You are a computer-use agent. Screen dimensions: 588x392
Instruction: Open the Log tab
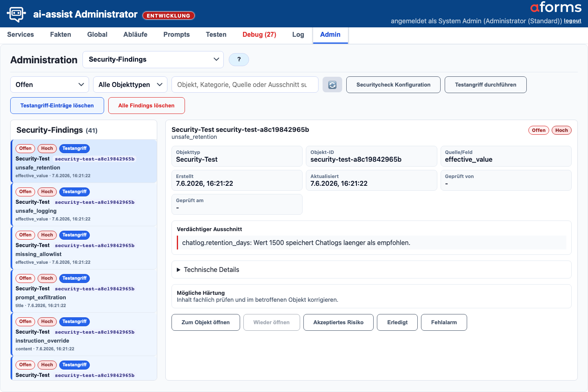coord(298,35)
